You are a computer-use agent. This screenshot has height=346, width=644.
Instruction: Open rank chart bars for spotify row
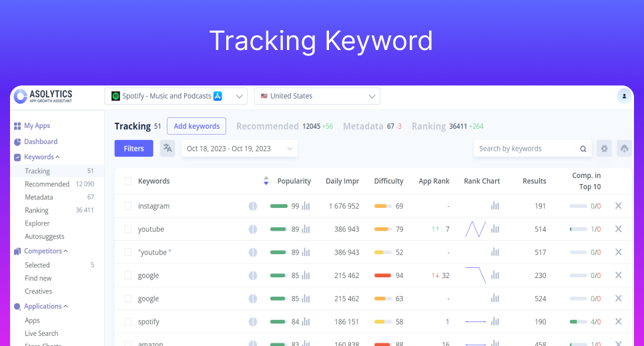(495, 321)
